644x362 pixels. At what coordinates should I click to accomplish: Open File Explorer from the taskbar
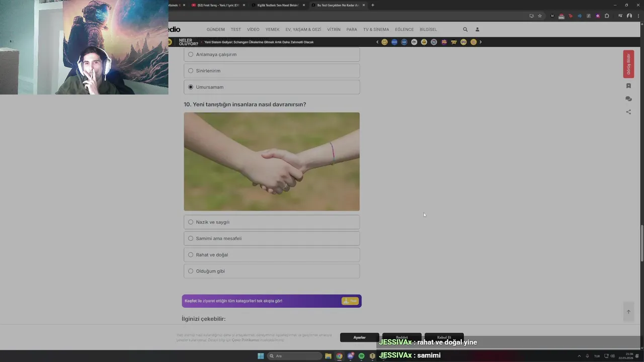point(328,356)
